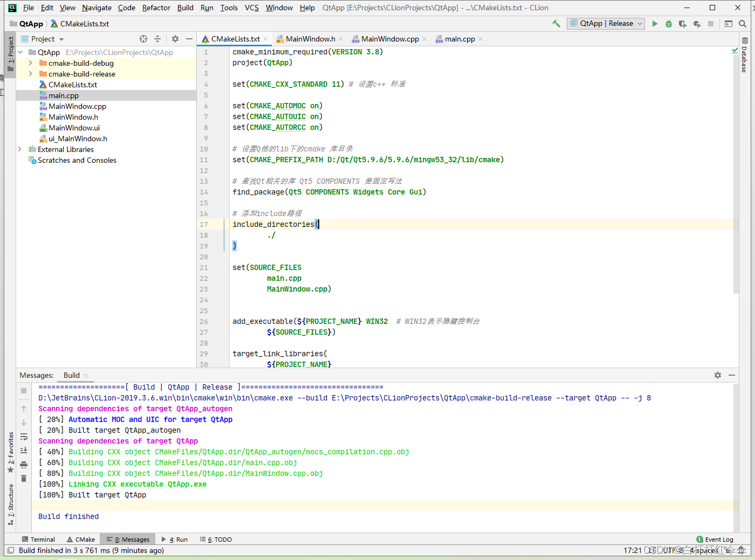Hide the Project panel with minus

(x=189, y=39)
